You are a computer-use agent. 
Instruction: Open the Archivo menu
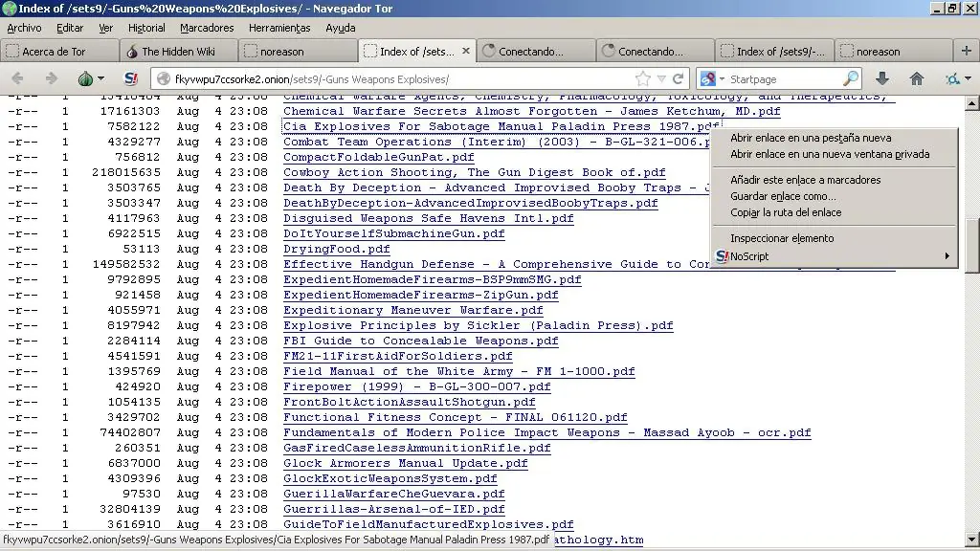point(24,28)
